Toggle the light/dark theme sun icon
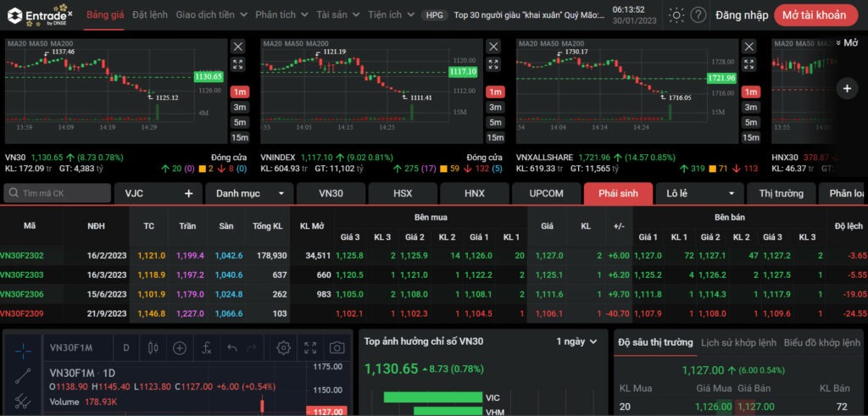This screenshot has height=416, width=868. [676, 15]
